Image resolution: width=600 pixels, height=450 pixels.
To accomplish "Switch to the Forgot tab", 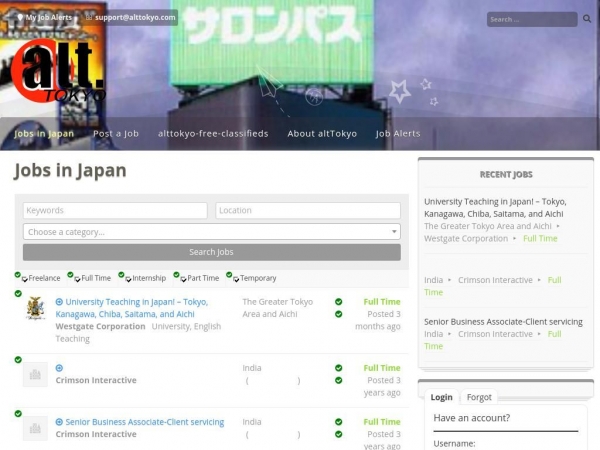I will (x=479, y=397).
